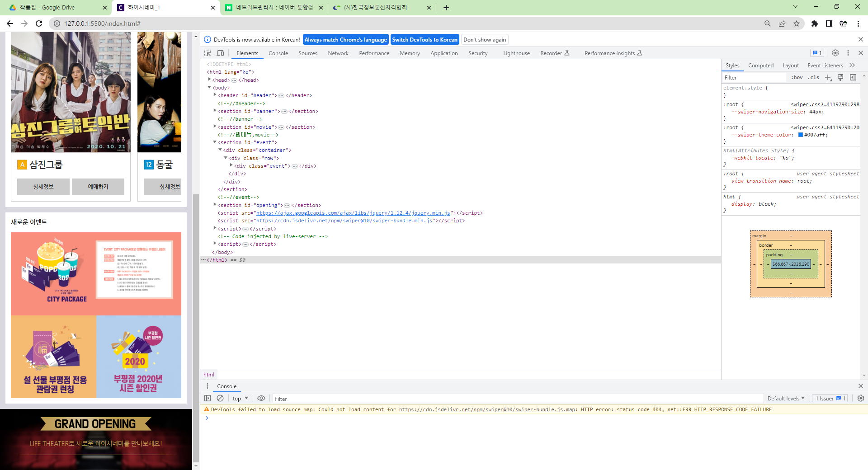Open the console drawer kebab menu
868x470 pixels.
tap(208, 386)
